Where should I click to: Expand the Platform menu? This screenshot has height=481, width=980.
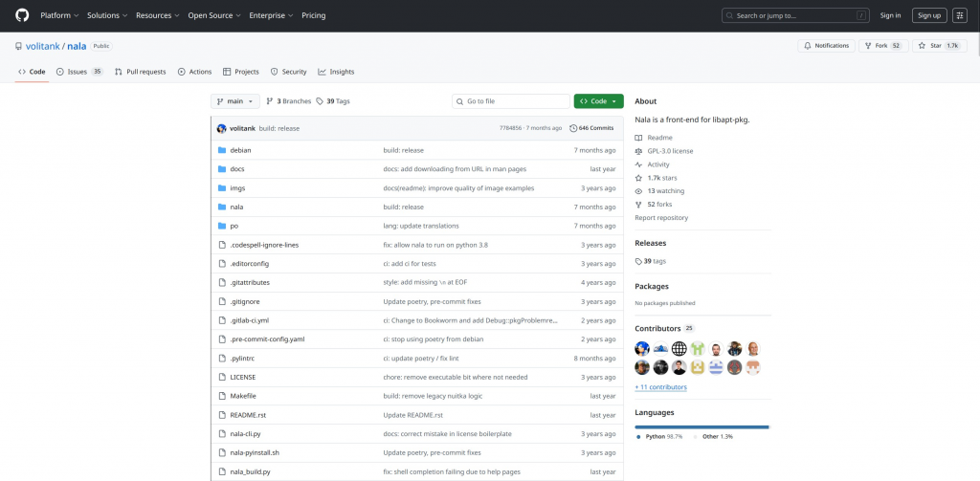(58, 15)
